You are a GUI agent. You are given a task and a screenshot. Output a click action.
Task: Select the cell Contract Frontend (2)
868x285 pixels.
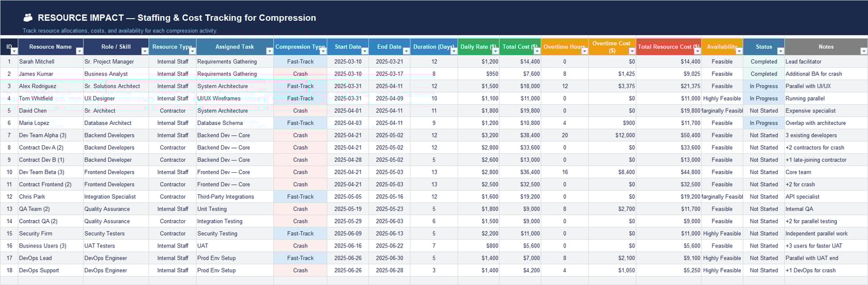pyautogui.click(x=51, y=184)
